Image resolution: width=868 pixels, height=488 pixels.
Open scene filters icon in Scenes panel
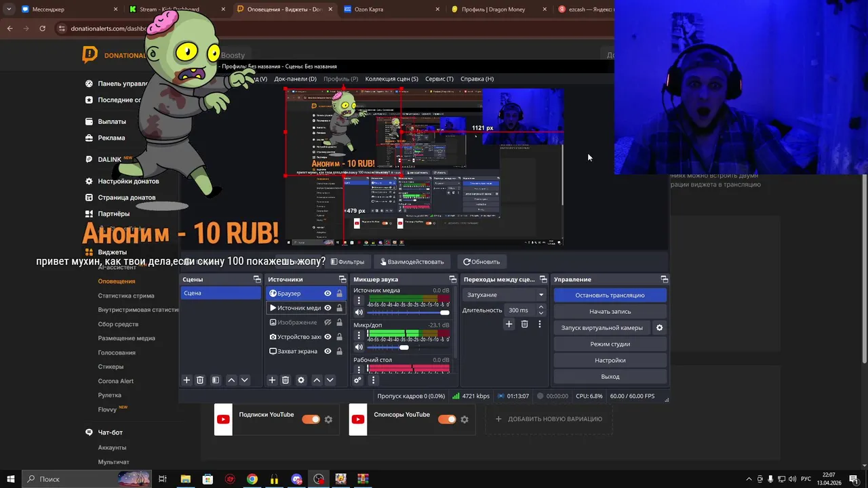click(x=216, y=380)
